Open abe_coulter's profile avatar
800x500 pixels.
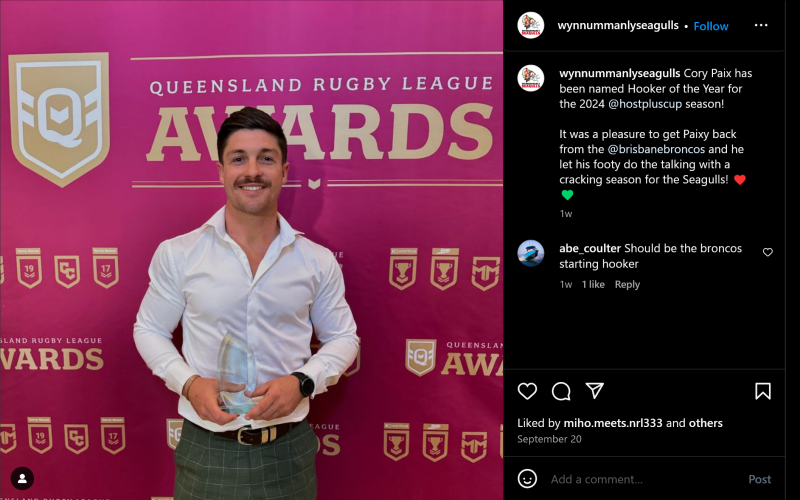pos(531,253)
